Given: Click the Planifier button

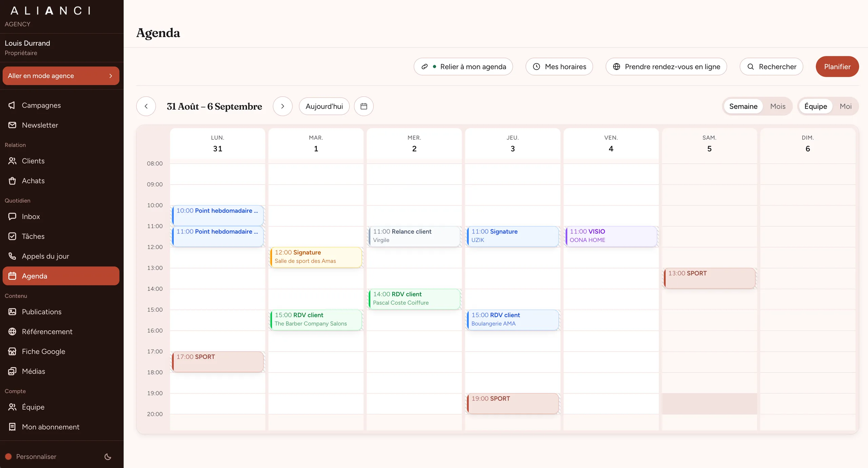Looking at the screenshot, I should coord(837,67).
